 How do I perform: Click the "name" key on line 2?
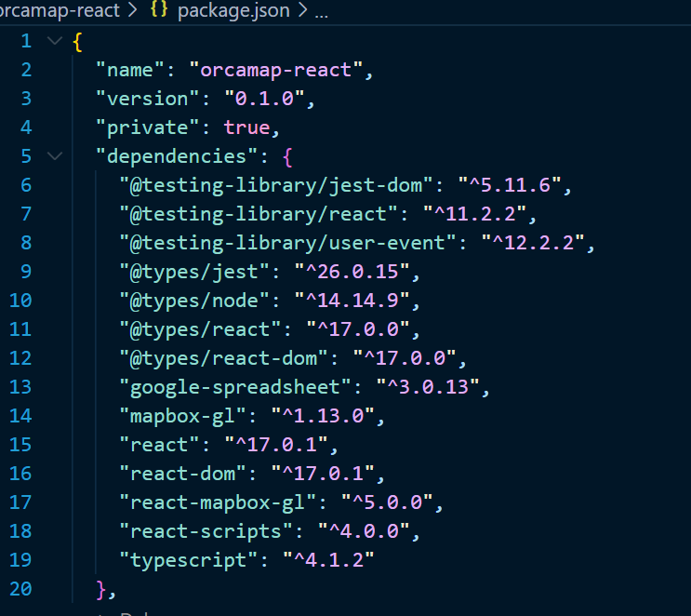point(130,70)
